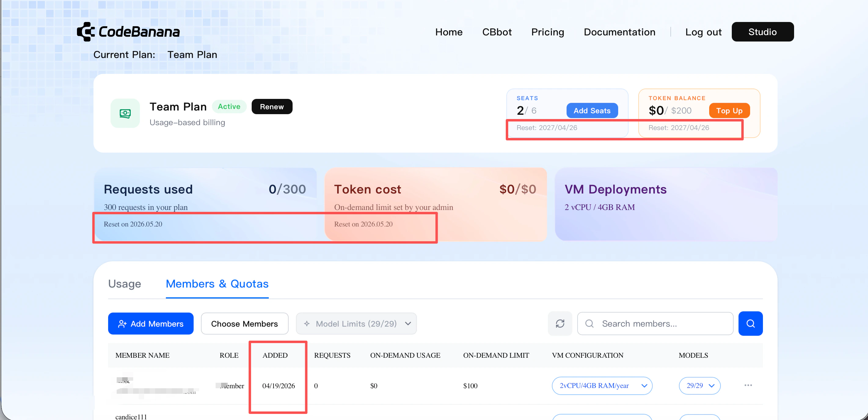Expand the 29/29 models dropdown

[x=699, y=386]
